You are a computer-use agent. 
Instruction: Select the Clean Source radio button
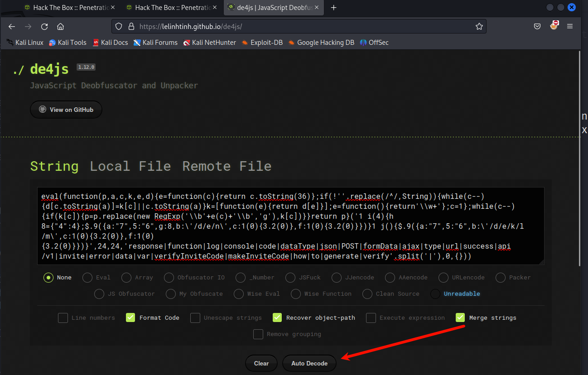coord(367,293)
